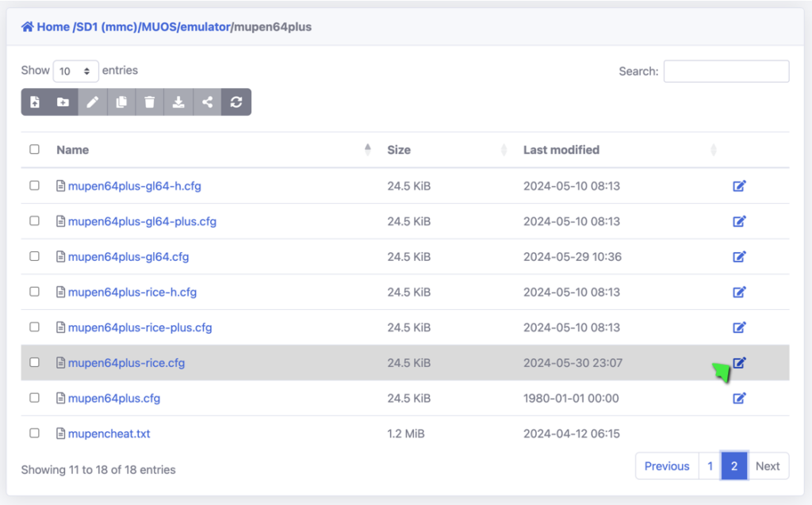The width and height of the screenshot is (812, 505).
Task: Sort the table by Name column
Action: pyautogui.click(x=73, y=150)
